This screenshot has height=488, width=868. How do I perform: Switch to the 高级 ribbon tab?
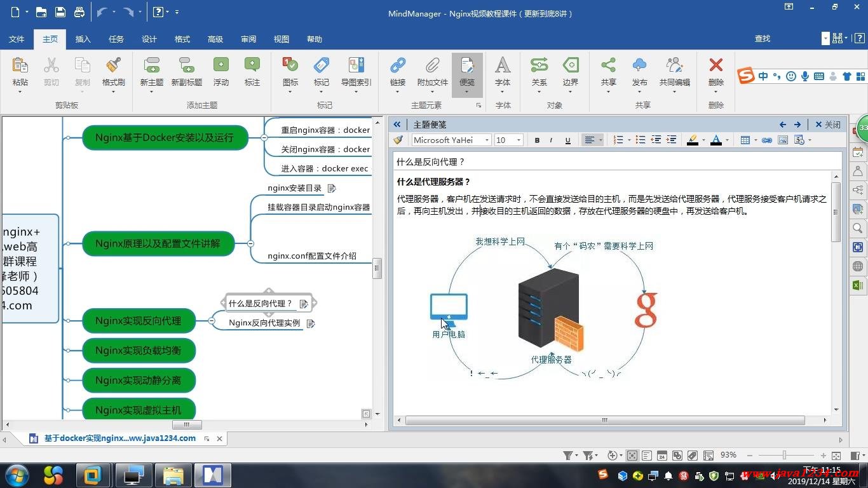coord(215,39)
